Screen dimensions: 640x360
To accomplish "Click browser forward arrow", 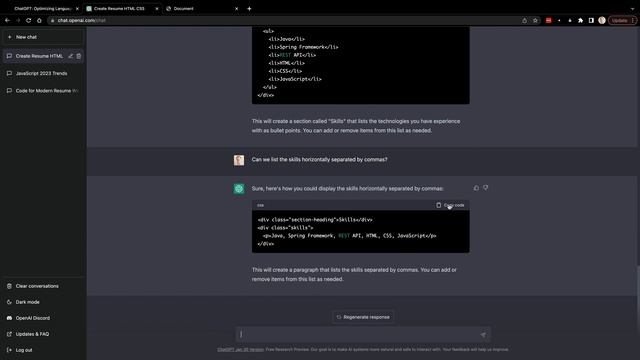I will click(18, 20).
